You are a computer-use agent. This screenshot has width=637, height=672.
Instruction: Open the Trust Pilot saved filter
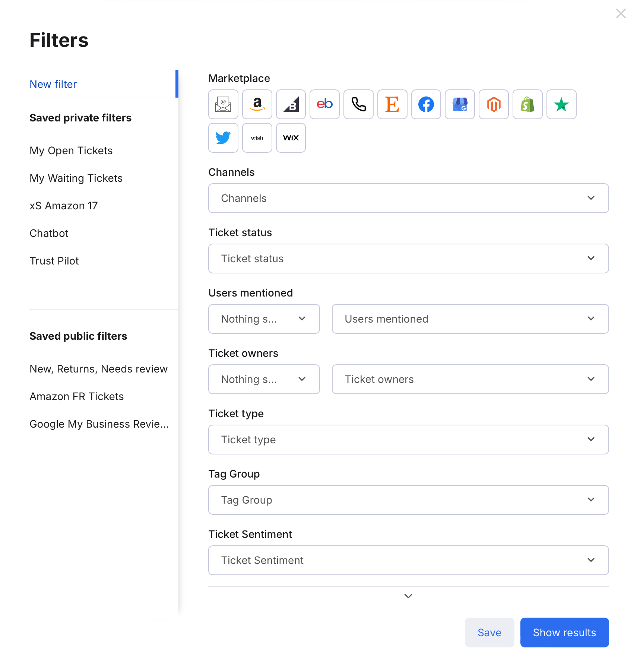[54, 261]
